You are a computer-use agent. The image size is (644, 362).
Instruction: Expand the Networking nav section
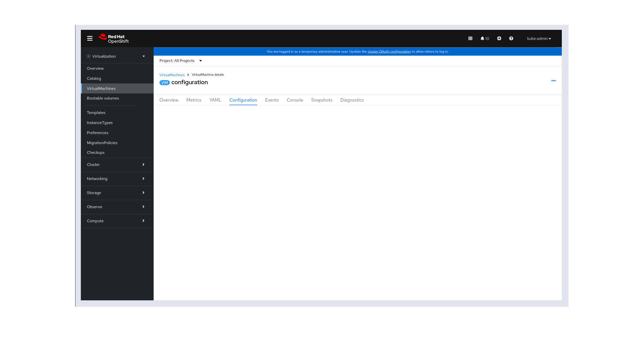116,179
